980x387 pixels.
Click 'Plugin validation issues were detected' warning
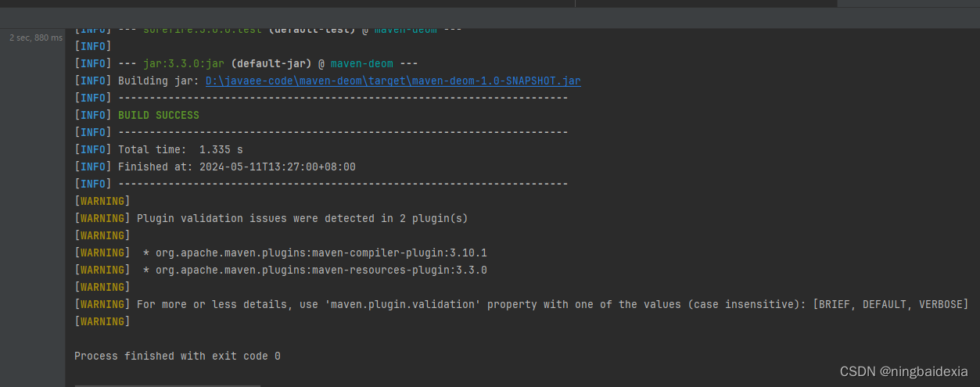tap(302, 218)
